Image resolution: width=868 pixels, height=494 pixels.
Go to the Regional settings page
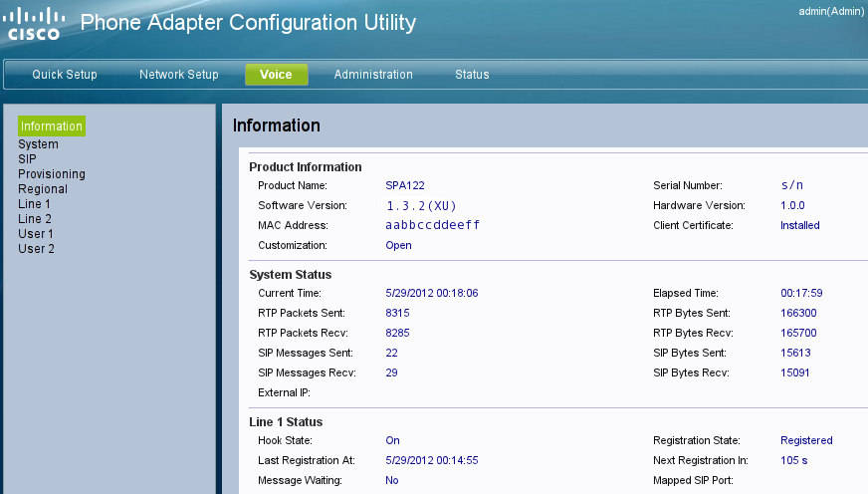click(x=43, y=189)
